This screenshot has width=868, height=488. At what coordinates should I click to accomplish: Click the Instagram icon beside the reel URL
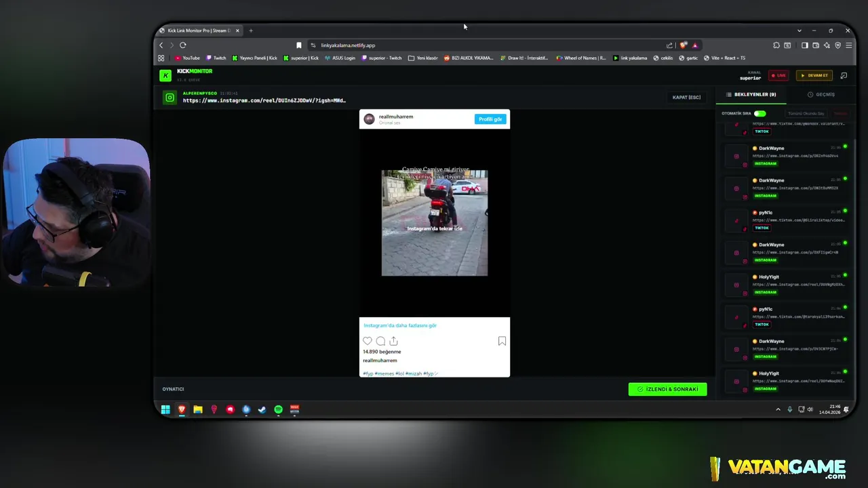[x=170, y=98]
